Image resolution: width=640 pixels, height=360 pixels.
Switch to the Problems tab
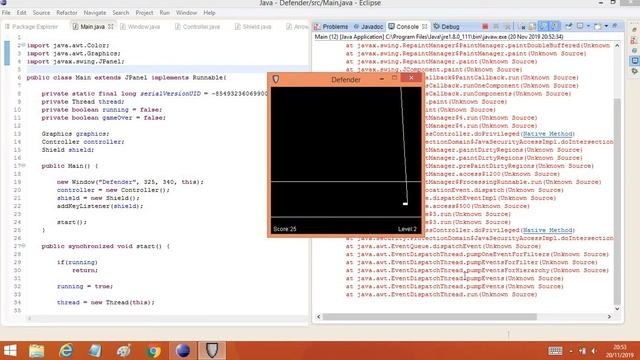[331, 27]
